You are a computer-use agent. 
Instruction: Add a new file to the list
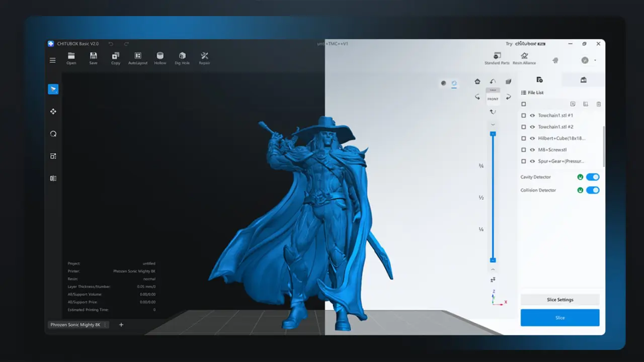(573, 104)
